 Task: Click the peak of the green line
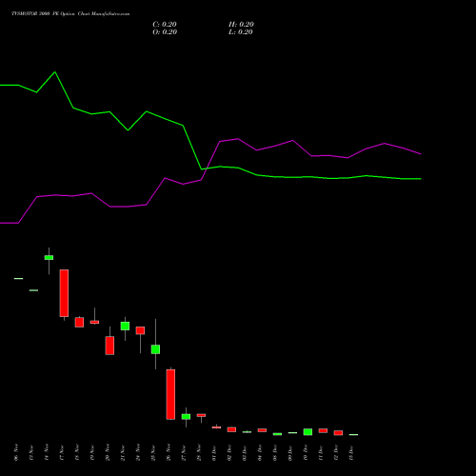click(x=55, y=72)
